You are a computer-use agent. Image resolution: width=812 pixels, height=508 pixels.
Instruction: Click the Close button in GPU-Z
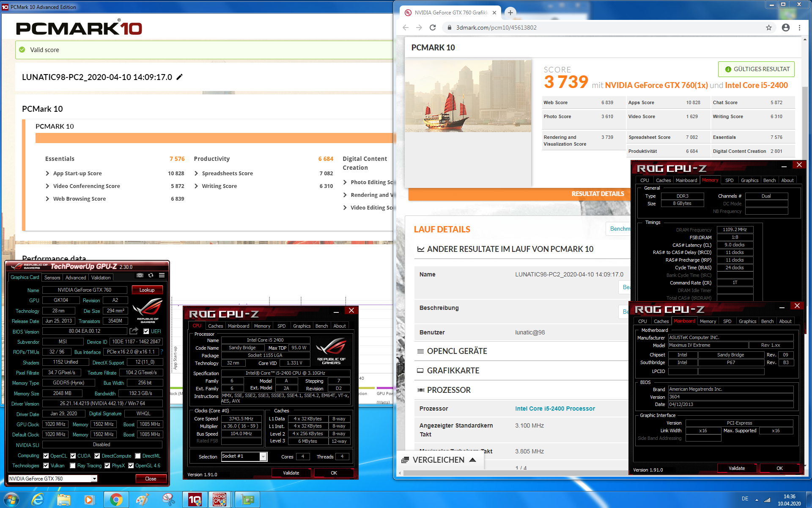(x=151, y=479)
